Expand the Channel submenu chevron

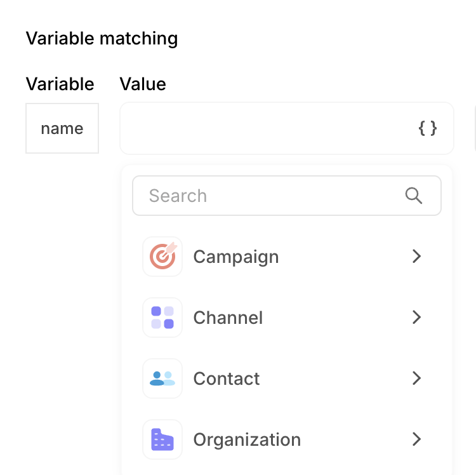point(416,318)
